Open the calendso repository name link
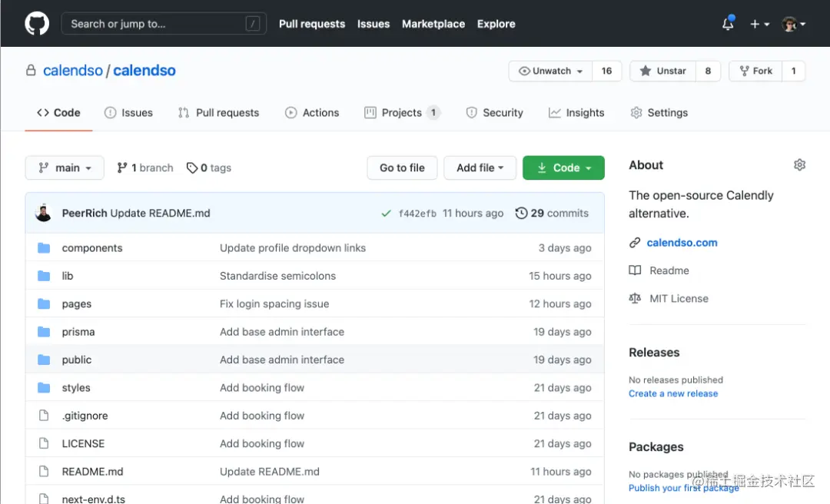Viewport: 830px width, 504px height. [x=144, y=71]
